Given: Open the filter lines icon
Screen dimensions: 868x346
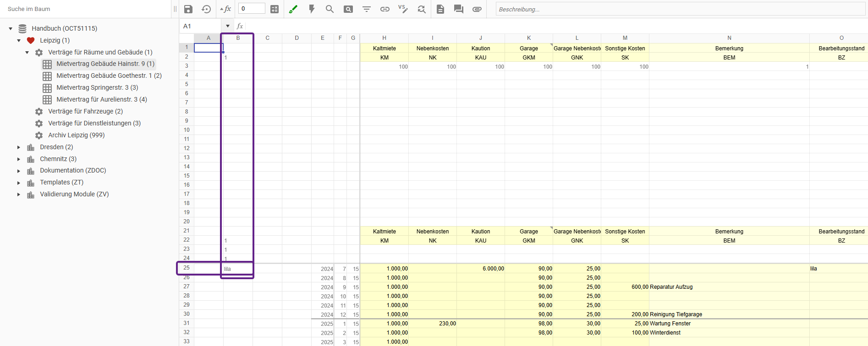Looking at the screenshot, I should pyautogui.click(x=367, y=9).
